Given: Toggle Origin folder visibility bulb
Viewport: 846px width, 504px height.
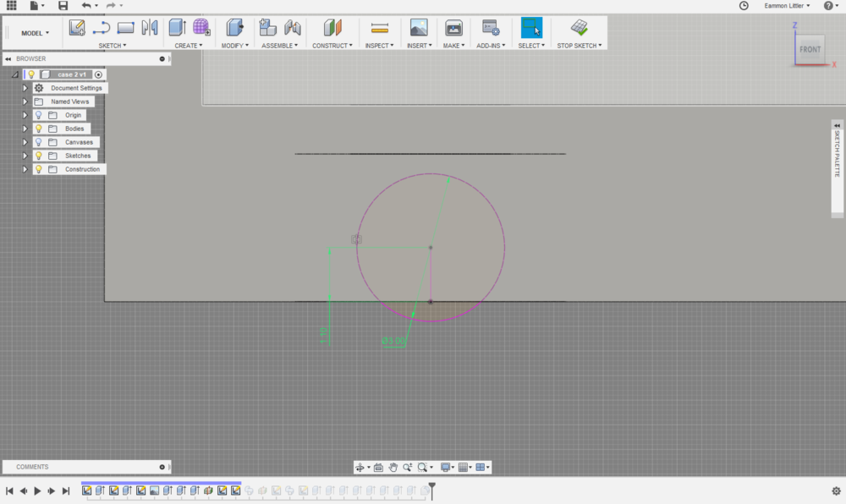Looking at the screenshot, I should coord(38,115).
